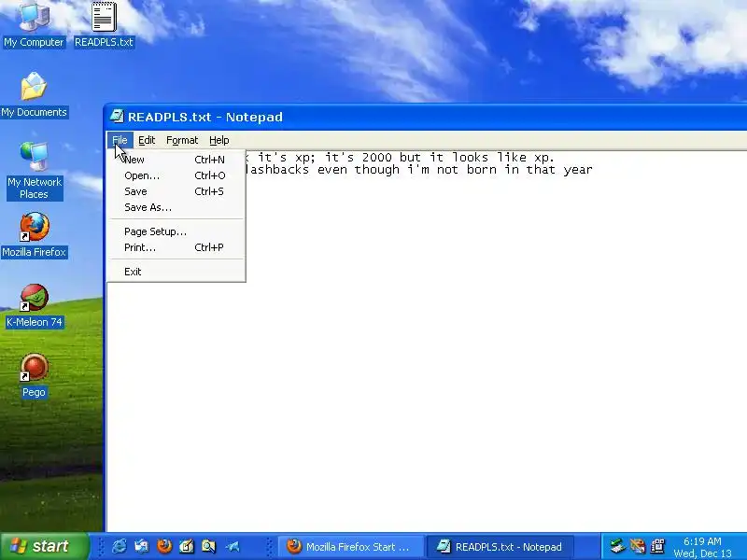747x560 pixels.
Task: Launch Firefox from the Quick Launch bar
Action: point(164,546)
